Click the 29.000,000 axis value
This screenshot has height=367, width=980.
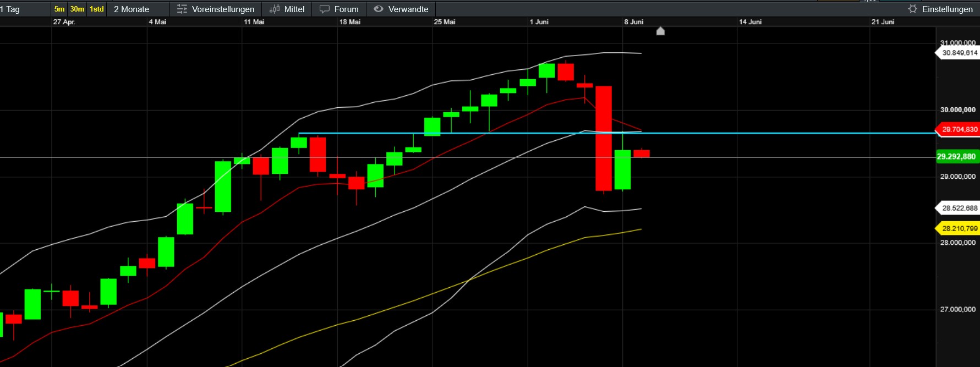pyautogui.click(x=958, y=177)
